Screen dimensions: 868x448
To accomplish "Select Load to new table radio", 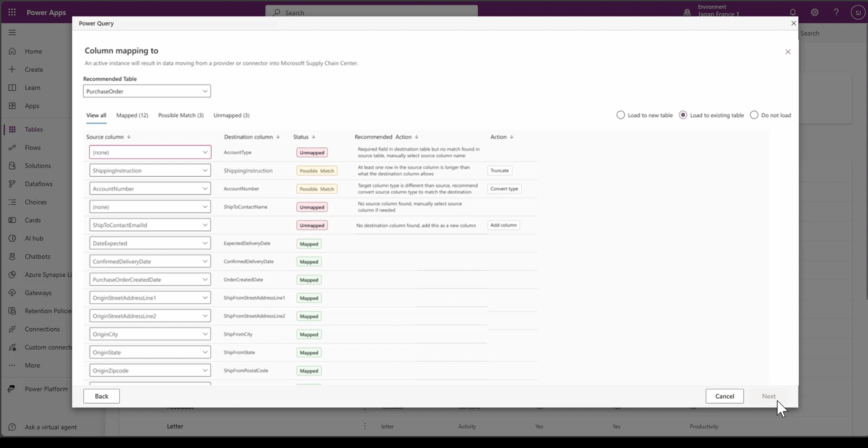I will [620, 115].
